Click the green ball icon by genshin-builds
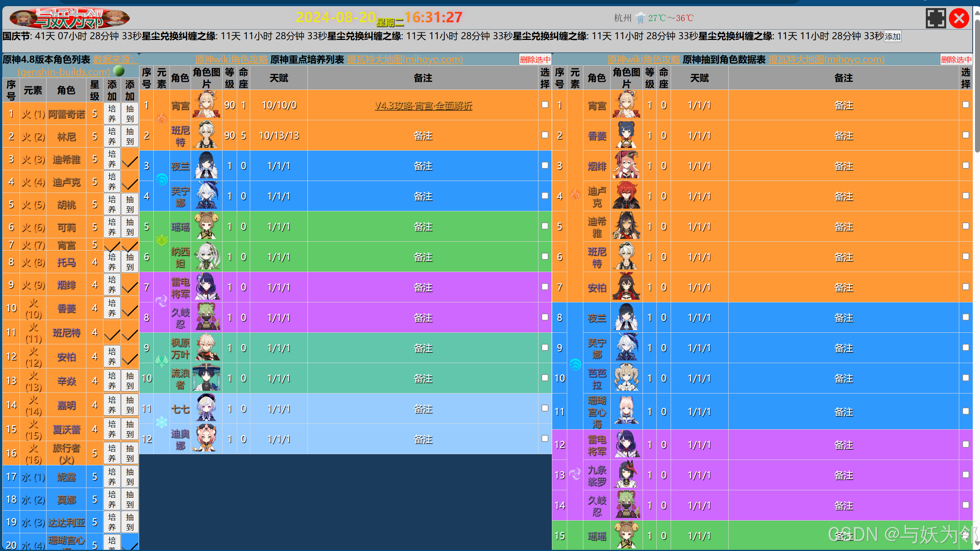Viewport: 980px width, 551px height. tap(119, 71)
